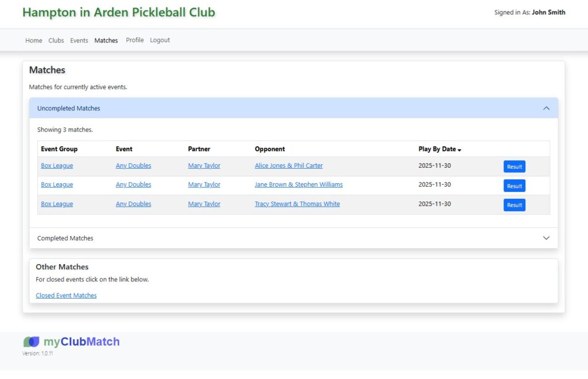
Task: Enter result for Jane Brown & Stephen Williams match
Action: pyautogui.click(x=514, y=185)
